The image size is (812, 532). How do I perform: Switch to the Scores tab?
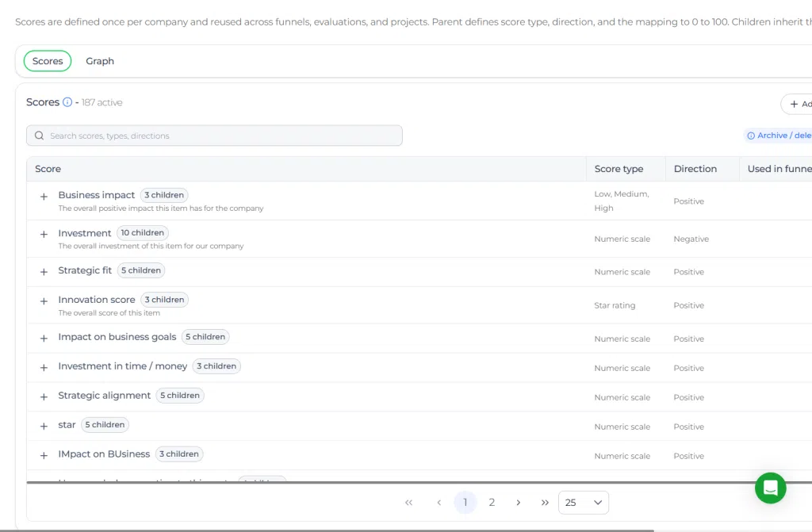pyautogui.click(x=48, y=61)
